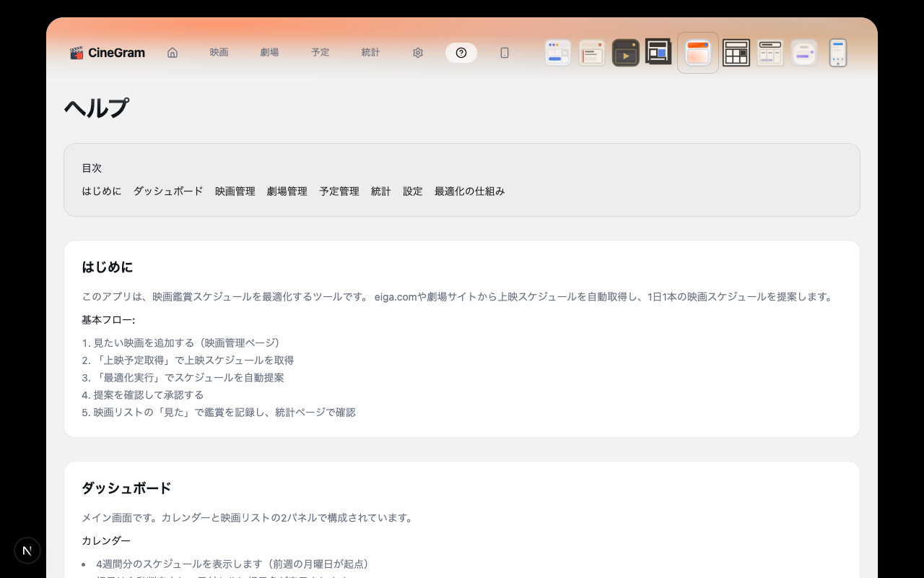
Task: Select the phone-shaped theme icon at far right
Action: pos(838,53)
